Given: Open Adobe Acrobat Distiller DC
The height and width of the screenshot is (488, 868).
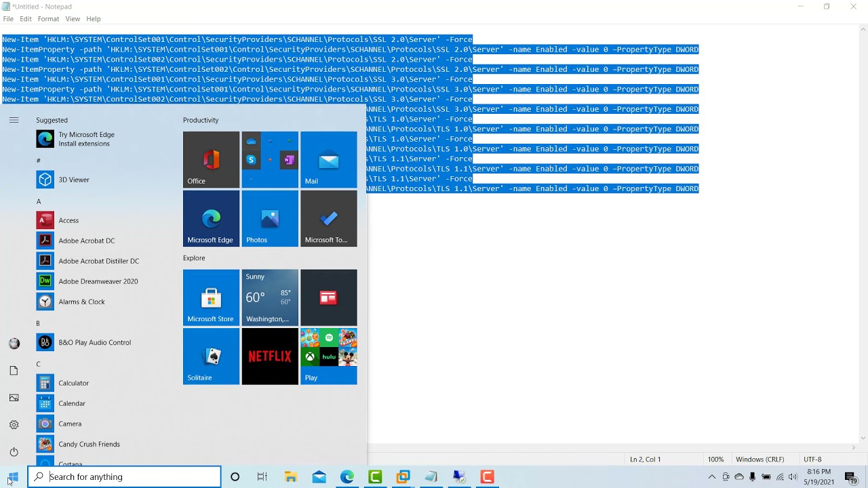Looking at the screenshot, I should (x=102, y=261).
